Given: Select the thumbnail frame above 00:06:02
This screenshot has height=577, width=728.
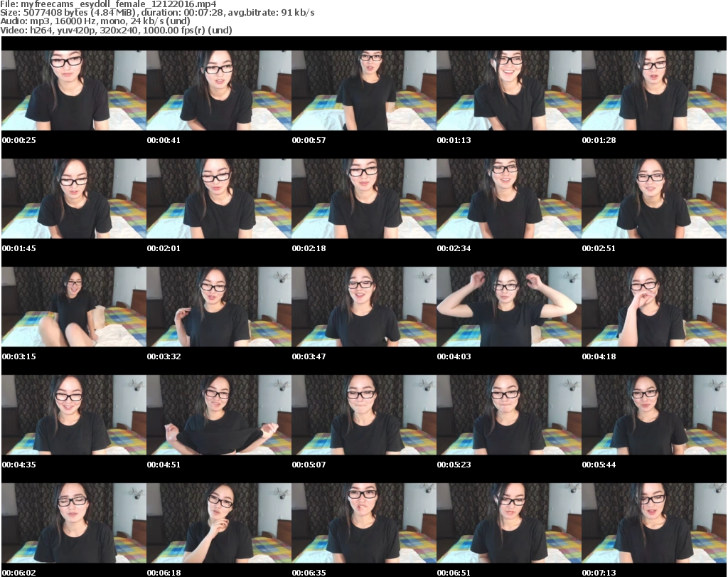Looking at the screenshot, I should (x=74, y=523).
